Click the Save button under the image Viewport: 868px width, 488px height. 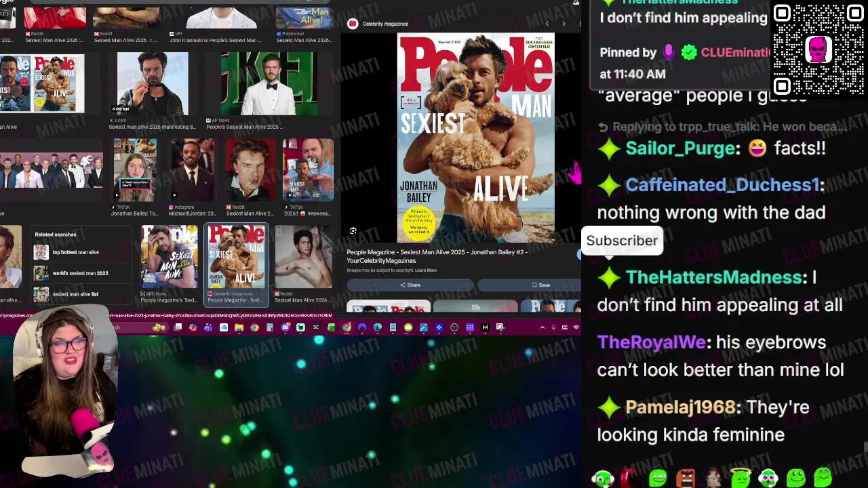(540, 285)
